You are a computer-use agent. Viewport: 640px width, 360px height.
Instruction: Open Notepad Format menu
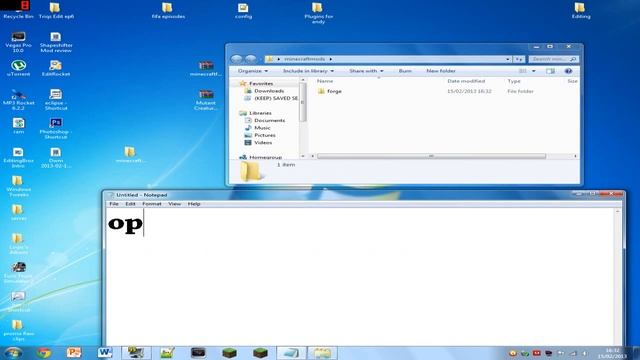click(152, 204)
